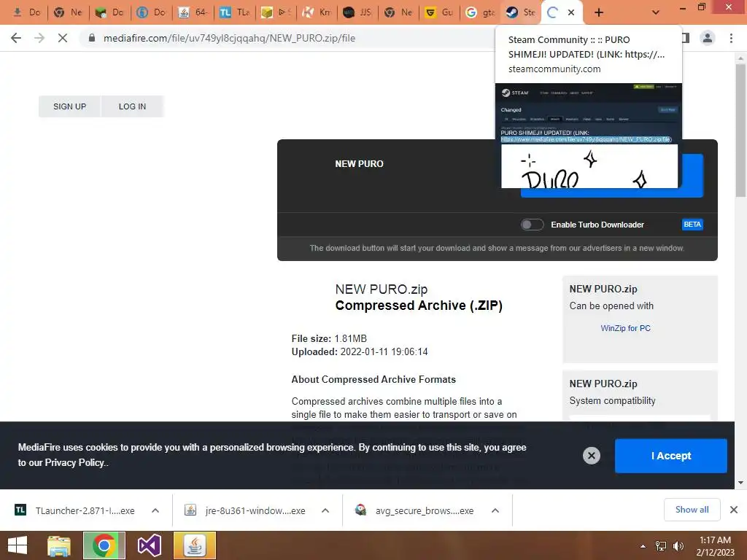
Task: Click the 'Compressed Archive (.ZIP)' heading
Action: 419,306
